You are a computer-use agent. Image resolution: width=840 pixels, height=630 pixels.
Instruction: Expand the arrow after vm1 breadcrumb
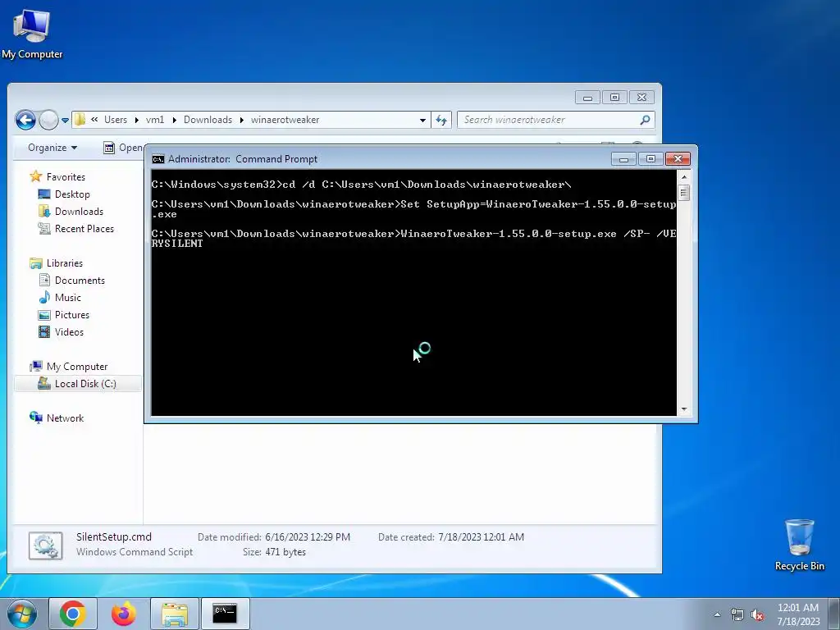click(x=174, y=120)
